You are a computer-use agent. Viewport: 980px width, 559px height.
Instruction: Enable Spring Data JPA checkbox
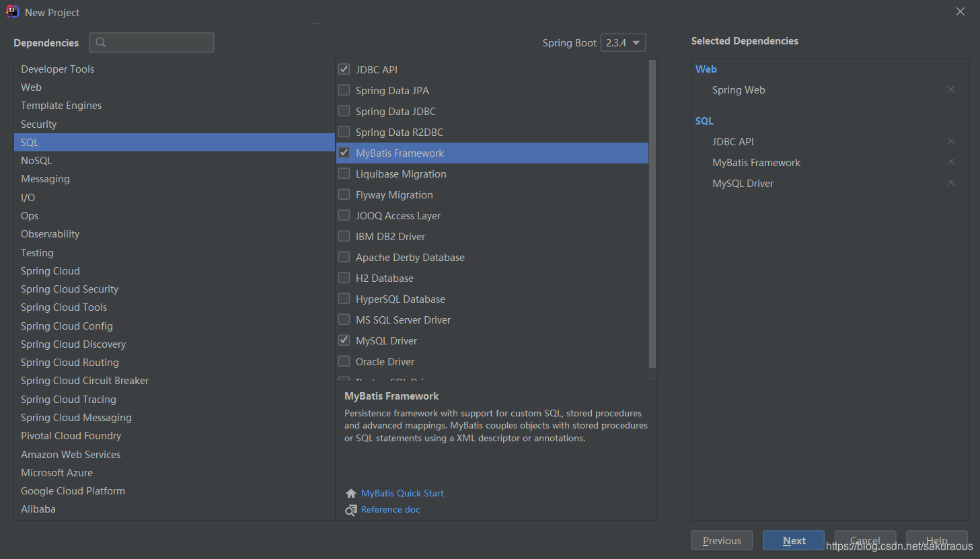click(x=344, y=90)
